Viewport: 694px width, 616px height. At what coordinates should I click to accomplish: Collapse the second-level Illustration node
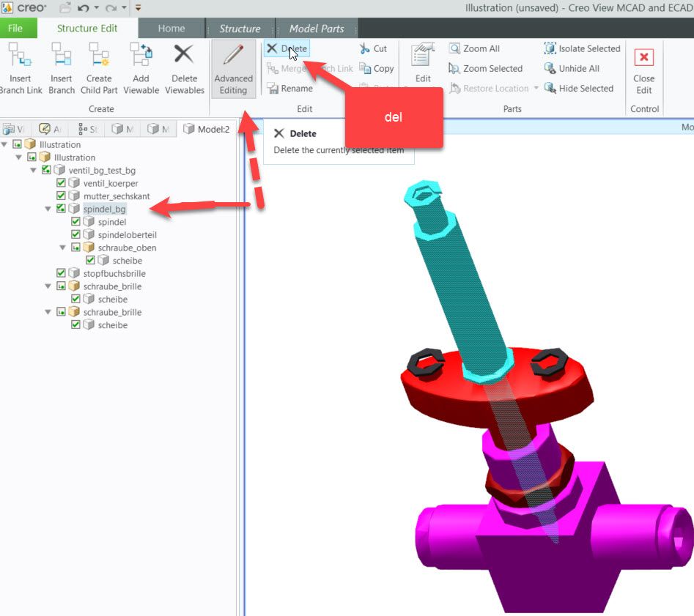pyautogui.click(x=19, y=157)
